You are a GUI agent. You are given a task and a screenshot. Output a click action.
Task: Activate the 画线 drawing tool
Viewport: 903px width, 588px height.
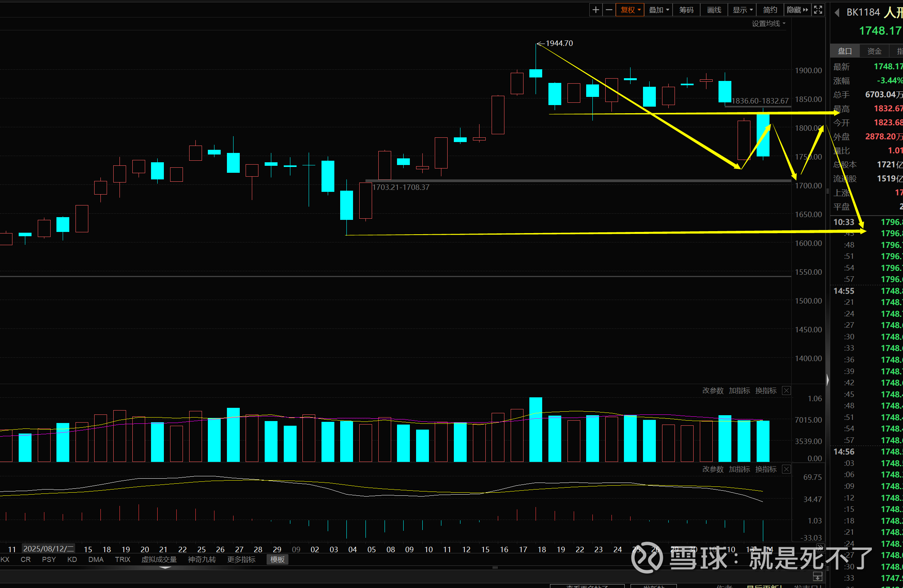coord(714,10)
